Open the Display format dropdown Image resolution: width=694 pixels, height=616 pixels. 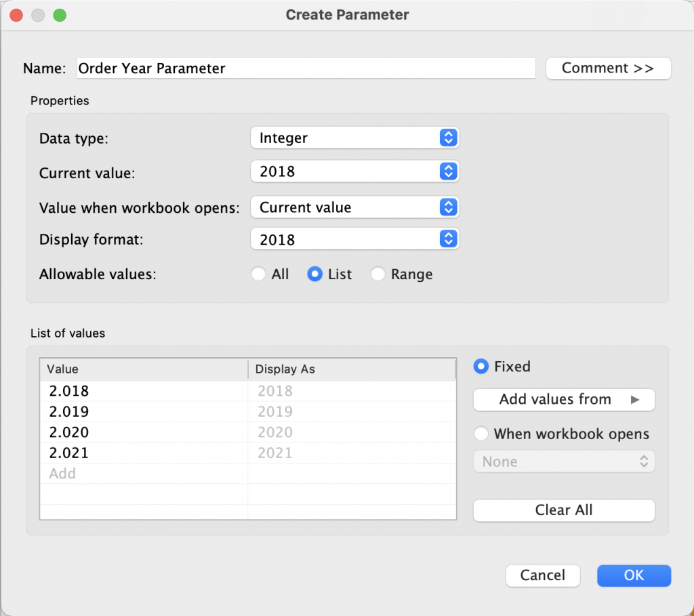[x=354, y=239]
